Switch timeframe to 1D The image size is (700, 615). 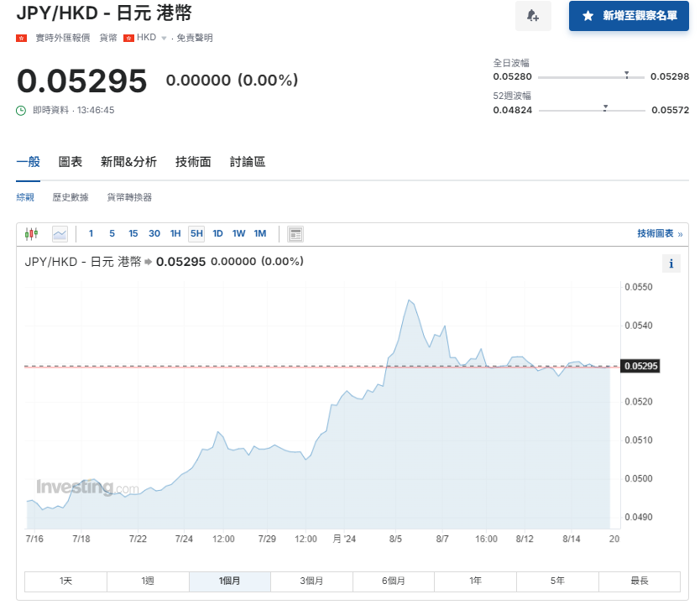coord(217,233)
